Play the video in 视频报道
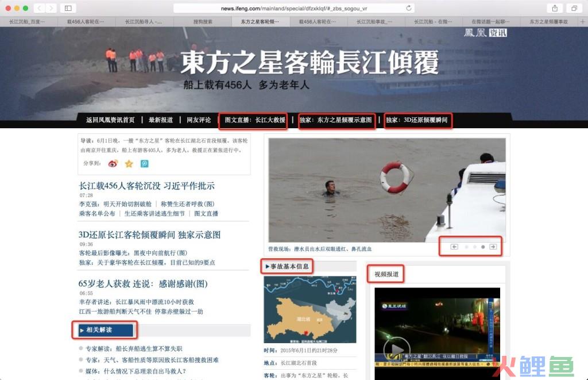Screen dimensions: 588x380 (x=396, y=349)
